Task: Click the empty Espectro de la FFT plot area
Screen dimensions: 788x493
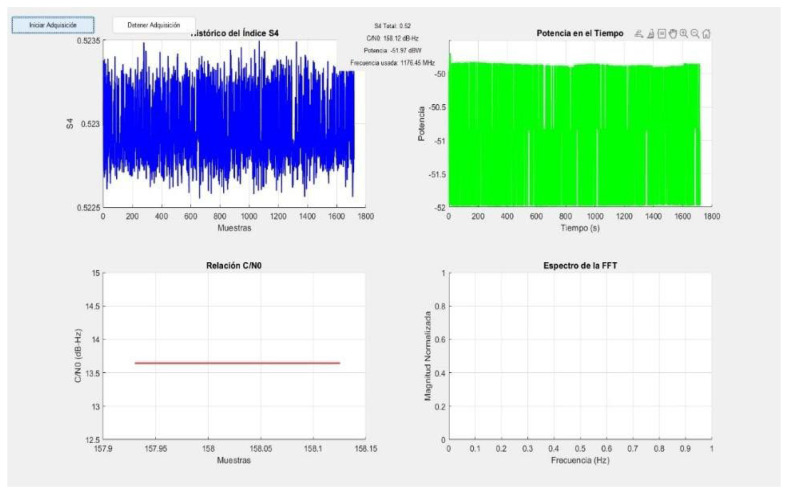Action: pos(580,356)
